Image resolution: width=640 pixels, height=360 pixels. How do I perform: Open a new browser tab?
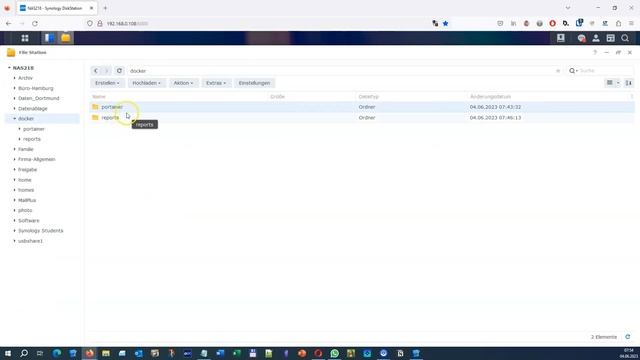[105, 8]
